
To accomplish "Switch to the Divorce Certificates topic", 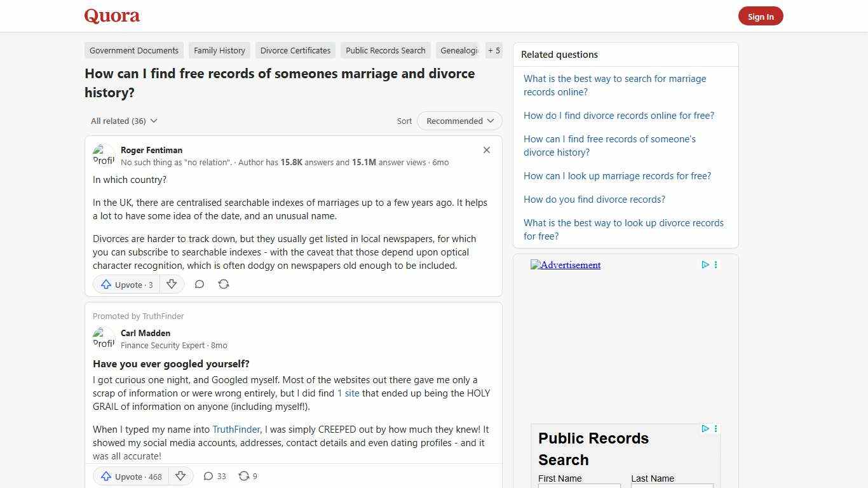I will click(x=295, y=50).
